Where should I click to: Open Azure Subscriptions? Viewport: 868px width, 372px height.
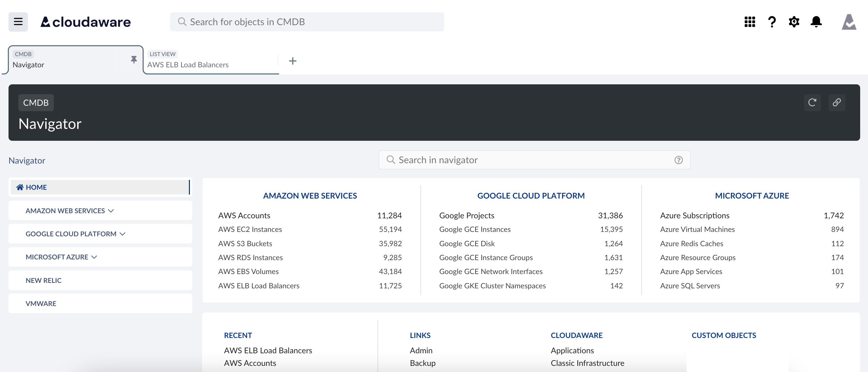[694, 215]
